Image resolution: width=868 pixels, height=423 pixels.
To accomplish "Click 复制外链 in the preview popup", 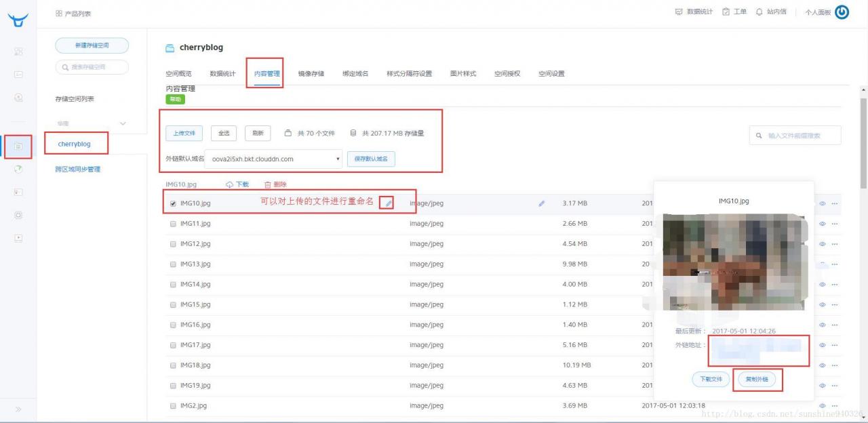I will (757, 379).
